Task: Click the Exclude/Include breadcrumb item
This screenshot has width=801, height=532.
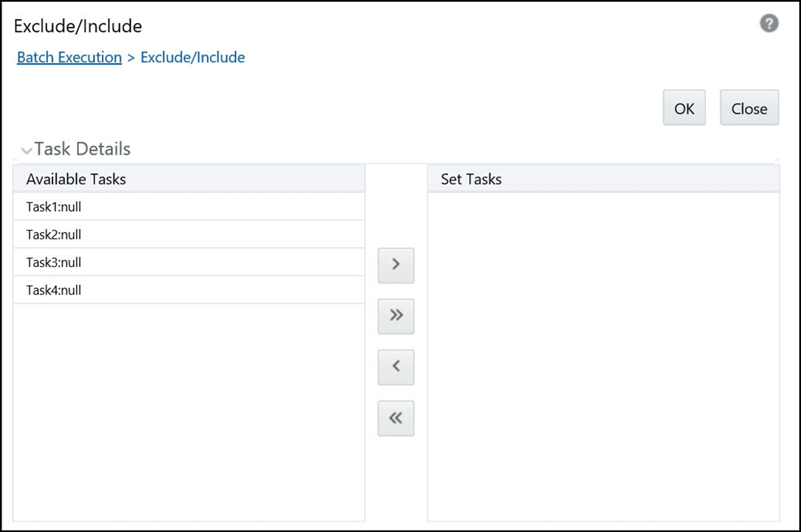Action: 193,57
